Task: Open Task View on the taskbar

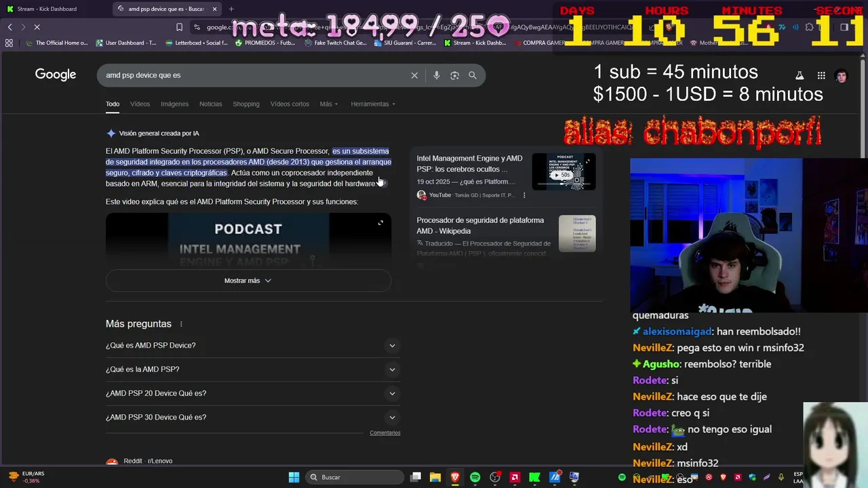Action: [x=416, y=477]
